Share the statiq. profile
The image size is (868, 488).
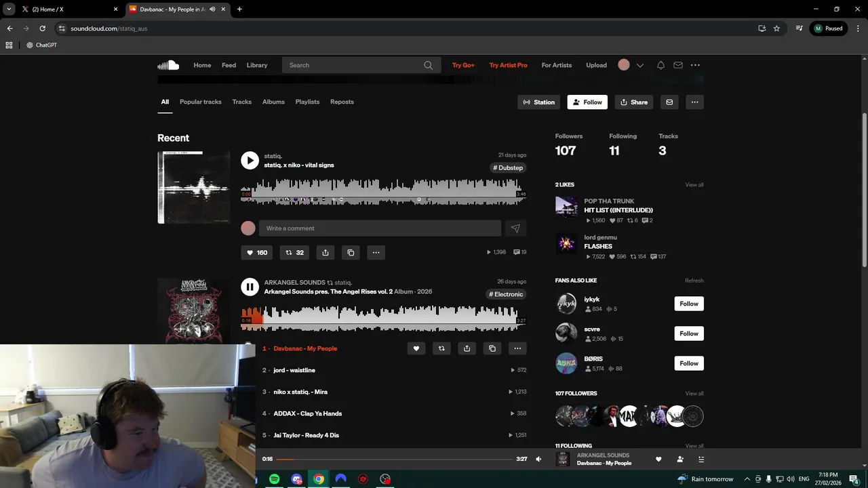point(634,102)
